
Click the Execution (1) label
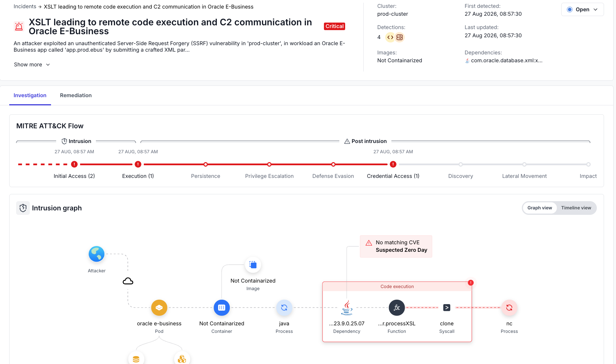(138, 176)
